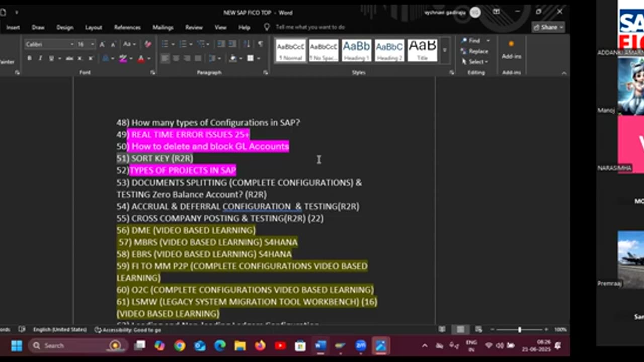The width and height of the screenshot is (644, 362).
Task: Open File Explorer from taskbar
Action: (x=240, y=346)
